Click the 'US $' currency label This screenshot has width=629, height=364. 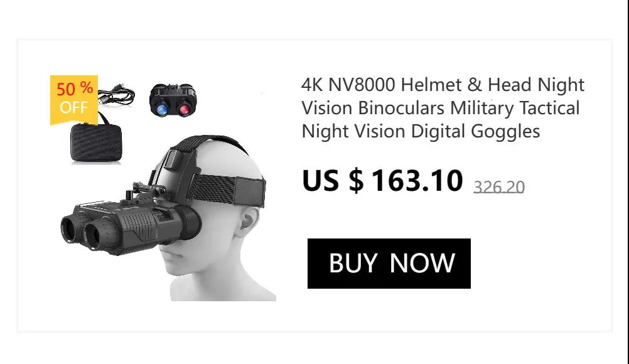click(333, 180)
